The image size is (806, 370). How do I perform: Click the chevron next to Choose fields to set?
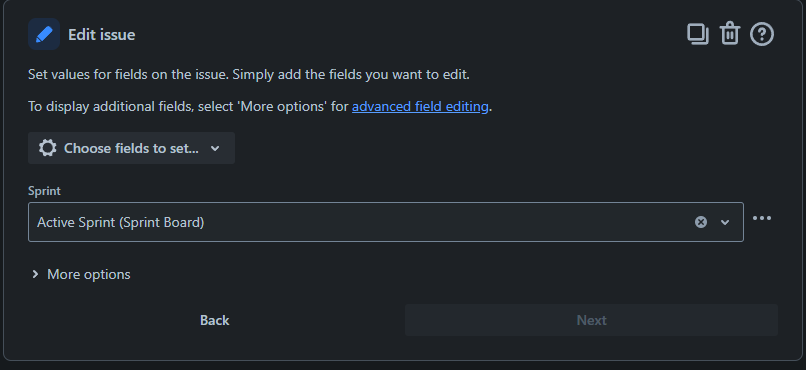point(215,149)
